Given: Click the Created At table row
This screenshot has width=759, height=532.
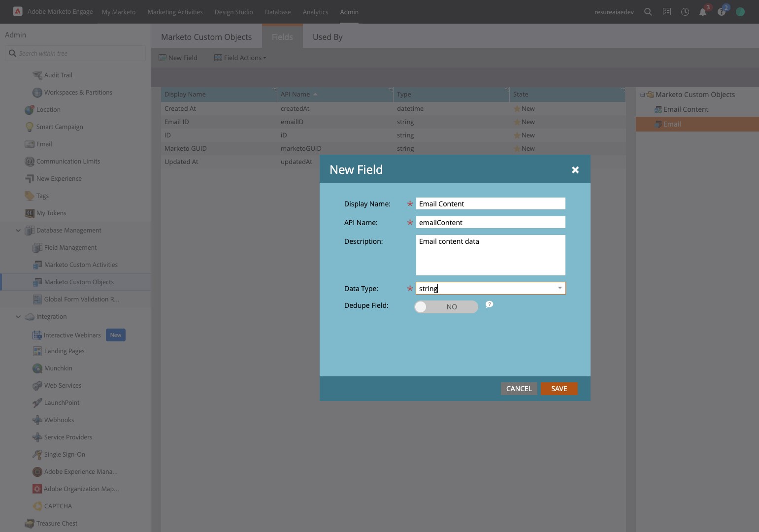Looking at the screenshot, I should click(393, 108).
